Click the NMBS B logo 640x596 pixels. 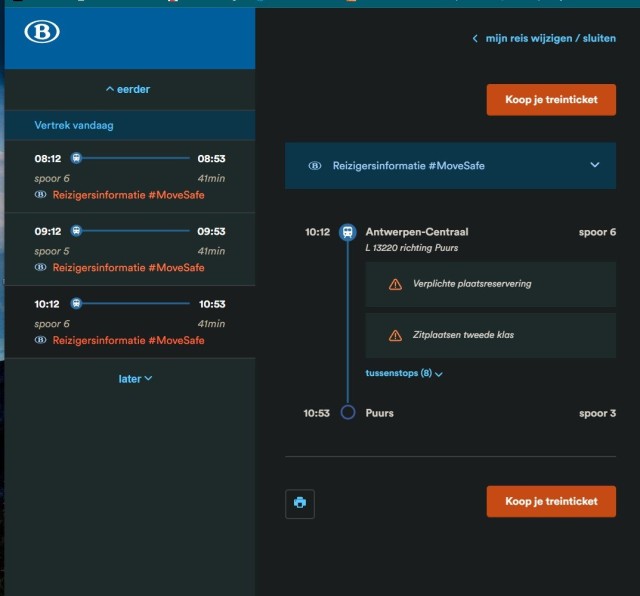[42, 32]
